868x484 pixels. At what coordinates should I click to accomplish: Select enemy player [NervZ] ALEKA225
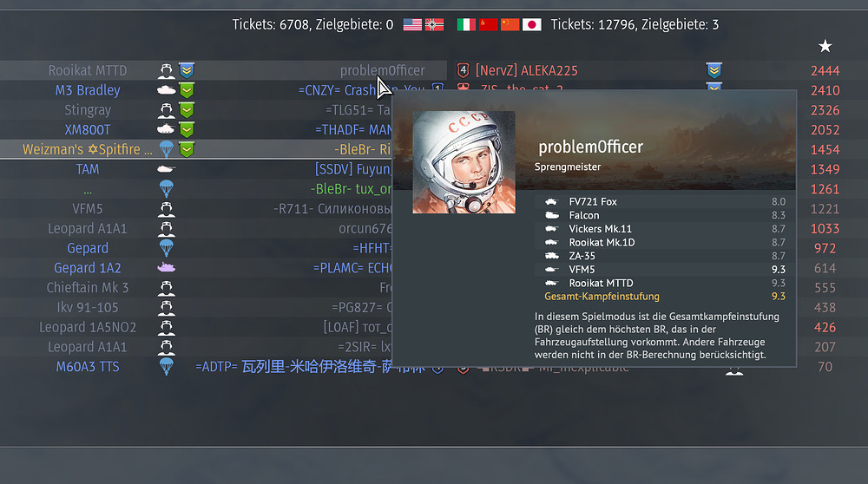pos(527,70)
